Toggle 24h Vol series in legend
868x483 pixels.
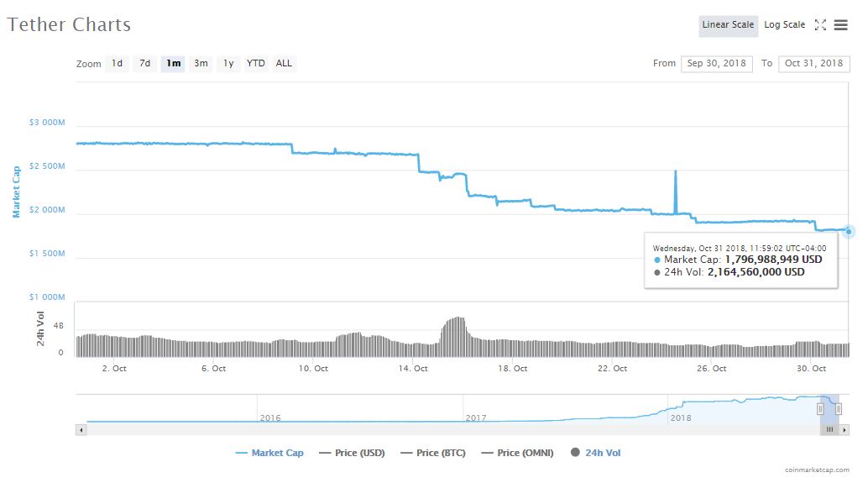point(596,453)
